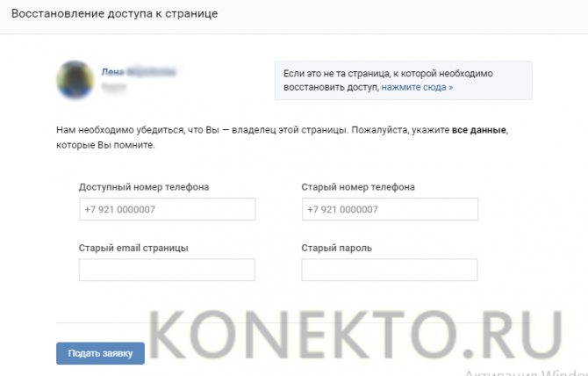Image resolution: width=588 pixels, height=376 pixels.
Task: Click the 'Подать заявку' button
Action: [101, 353]
